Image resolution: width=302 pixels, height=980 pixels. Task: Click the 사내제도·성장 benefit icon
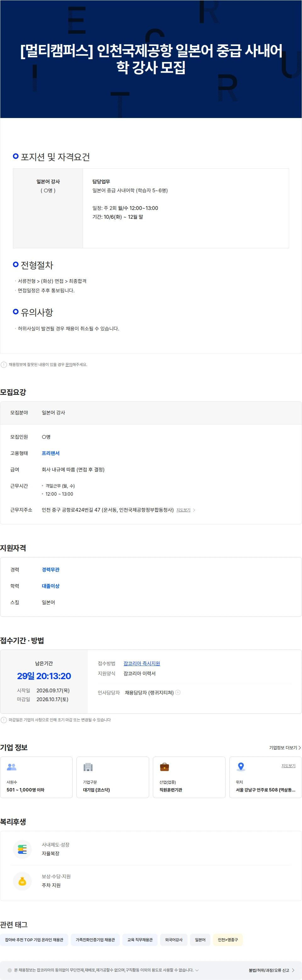point(22,849)
